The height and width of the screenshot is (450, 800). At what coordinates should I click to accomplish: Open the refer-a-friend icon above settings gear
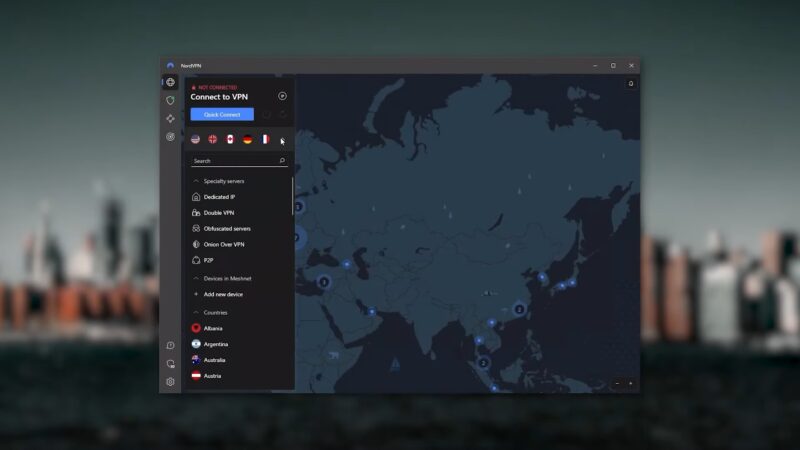[170, 364]
